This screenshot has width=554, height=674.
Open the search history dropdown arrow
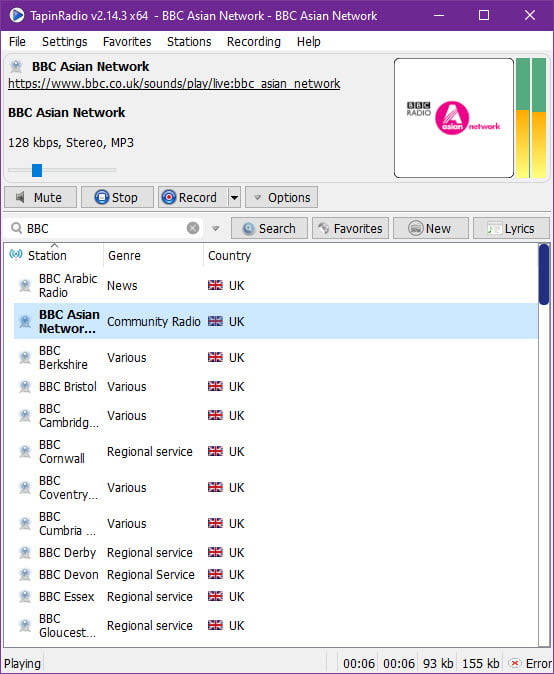[x=216, y=228]
